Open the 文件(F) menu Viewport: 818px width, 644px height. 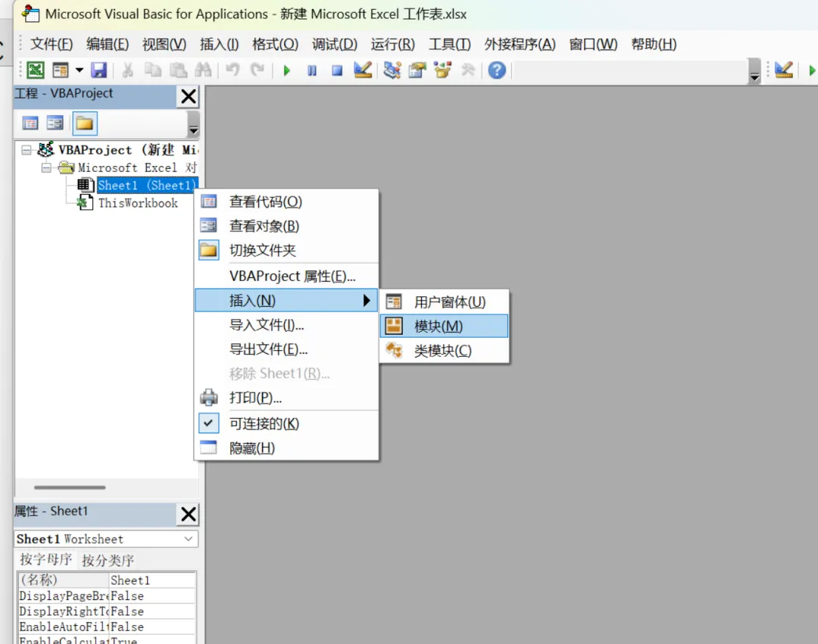[x=52, y=45]
